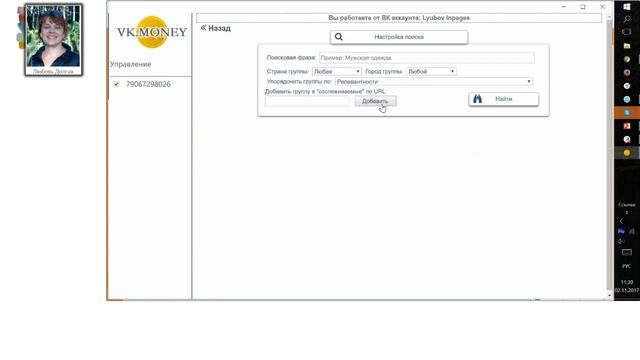Screen dimensions: 640x360
Task: Open Упорядочить группы по dropdown
Action: (x=434, y=82)
